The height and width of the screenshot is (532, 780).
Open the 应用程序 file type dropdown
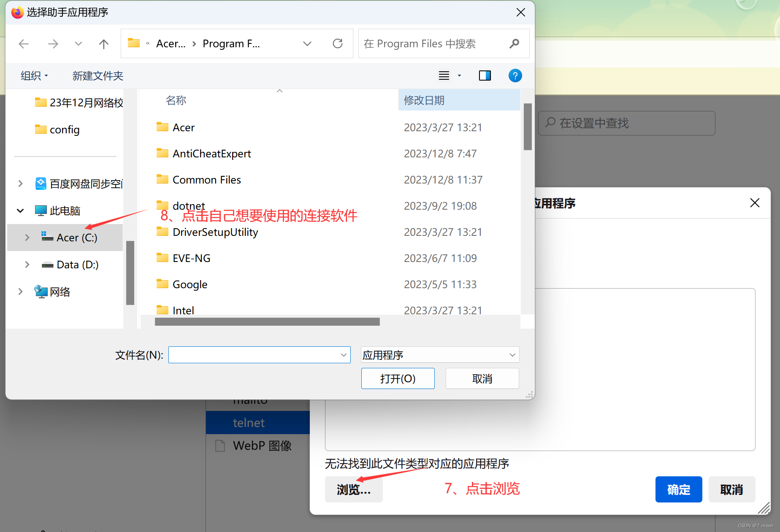point(440,355)
